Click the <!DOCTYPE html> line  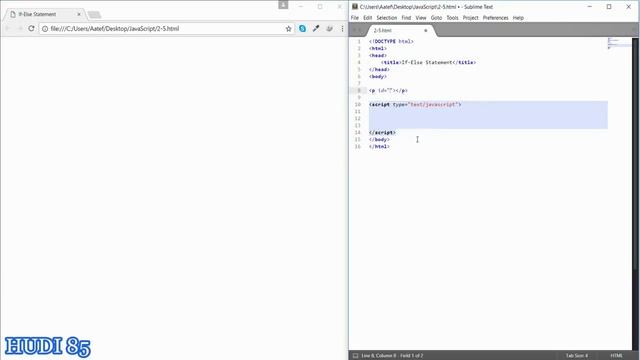pyautogui.click(x=391, y=42)
